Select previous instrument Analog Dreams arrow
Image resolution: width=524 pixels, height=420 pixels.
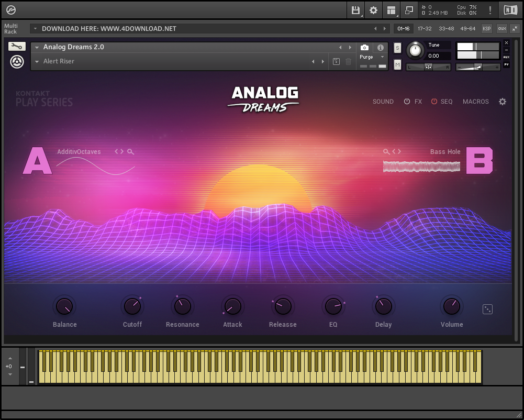340,48
